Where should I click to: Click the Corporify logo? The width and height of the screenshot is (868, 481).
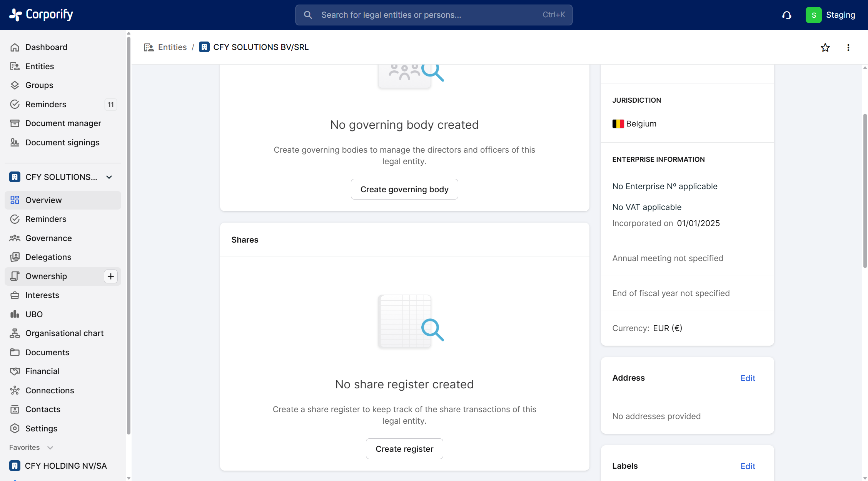[x=41, y=15]
